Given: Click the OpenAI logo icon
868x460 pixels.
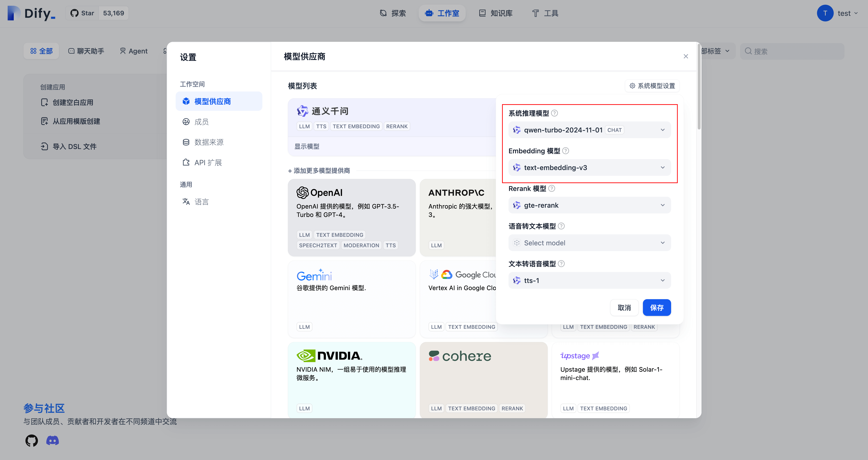Looking at the screenshot, I should click(302, 193).
